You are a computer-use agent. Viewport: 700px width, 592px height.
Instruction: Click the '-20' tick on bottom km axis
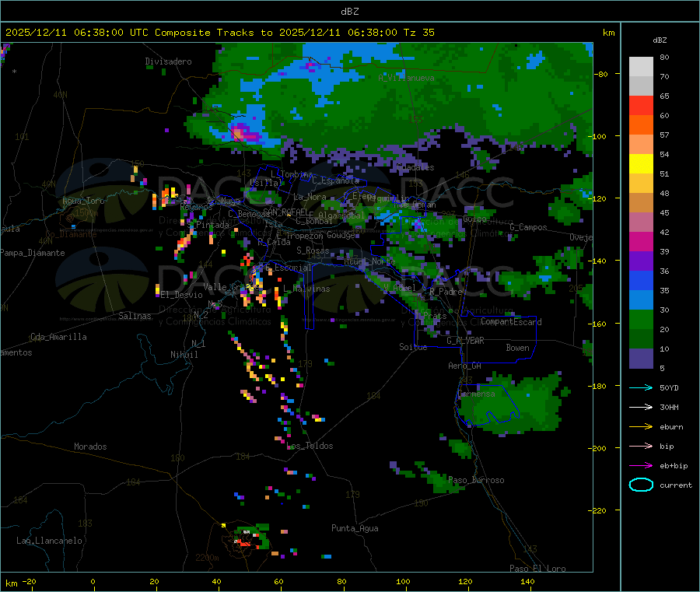tap(29, 581)
